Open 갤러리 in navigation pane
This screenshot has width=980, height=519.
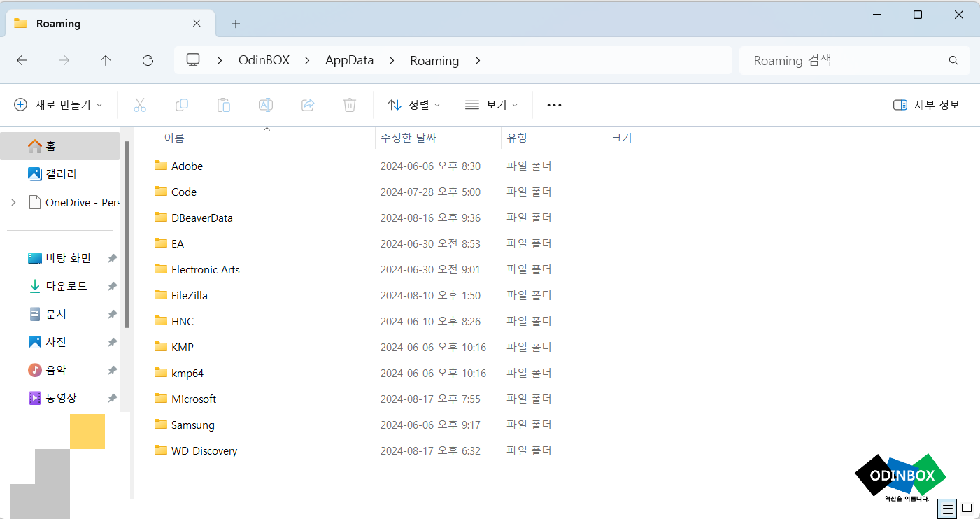pyautogui.click(x=60, y=174)
